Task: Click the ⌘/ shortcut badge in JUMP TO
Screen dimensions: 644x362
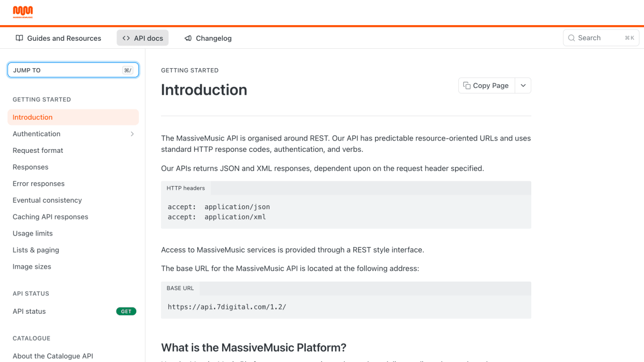Action: 128,70
